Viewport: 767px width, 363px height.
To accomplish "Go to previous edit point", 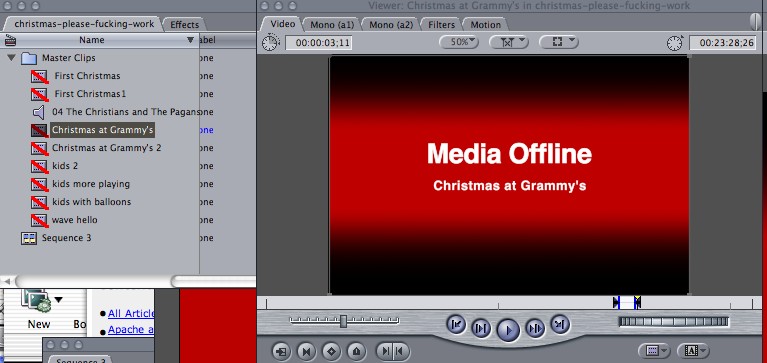I will (x=456, y=324).
